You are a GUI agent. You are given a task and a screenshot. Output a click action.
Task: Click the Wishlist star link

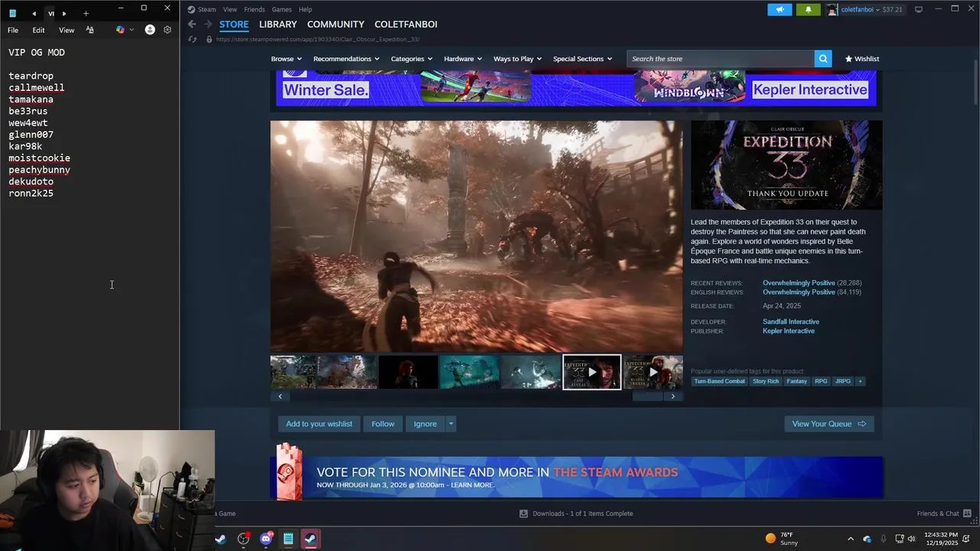tap(862, 59)
